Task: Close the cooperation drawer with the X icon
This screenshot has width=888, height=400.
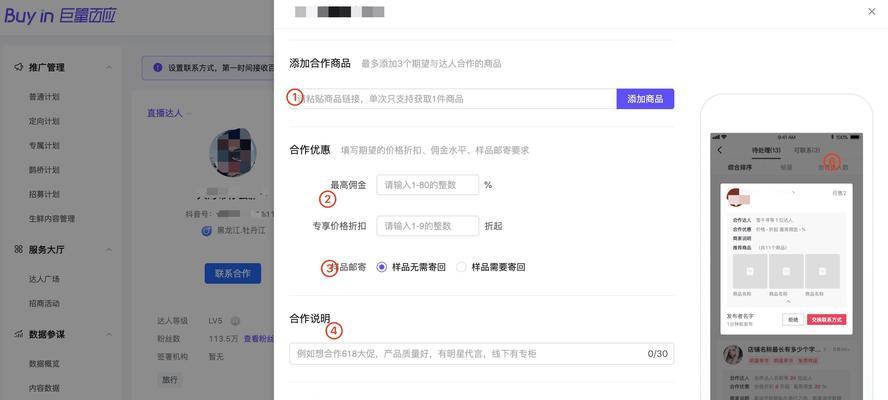Action: pos(872,11)
